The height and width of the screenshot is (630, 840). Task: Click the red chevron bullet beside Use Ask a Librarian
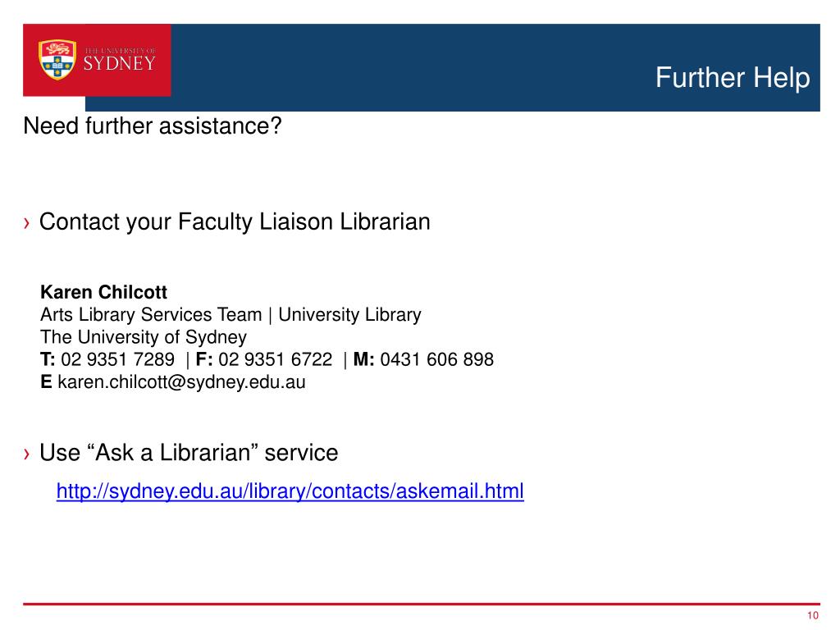pyautogui.click(x=27, y=454)
